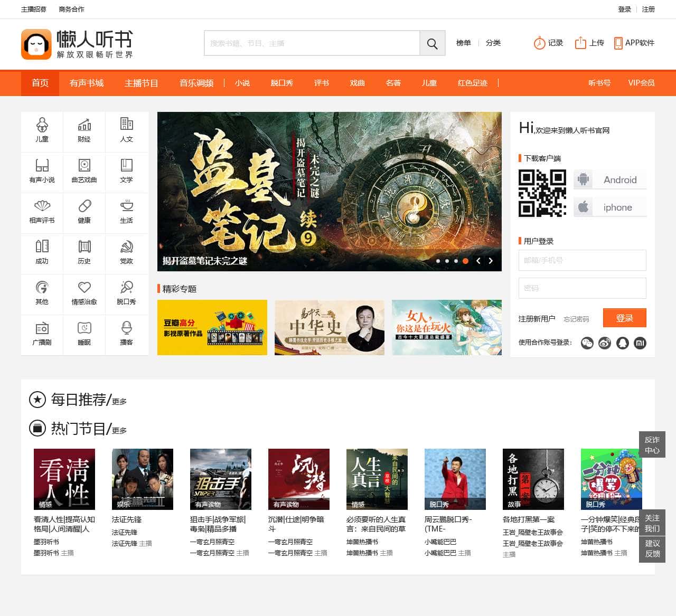This screenshot has height=616, width=676.
Task: Log in with WeChat icon
Action: pyautogui.click(x=587, y=343)
